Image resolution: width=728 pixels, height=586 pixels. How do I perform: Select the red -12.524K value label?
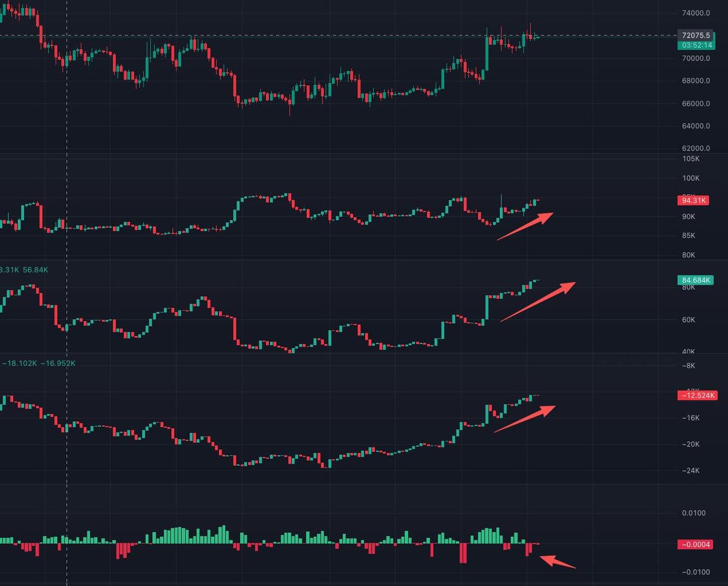pos(695,396)
